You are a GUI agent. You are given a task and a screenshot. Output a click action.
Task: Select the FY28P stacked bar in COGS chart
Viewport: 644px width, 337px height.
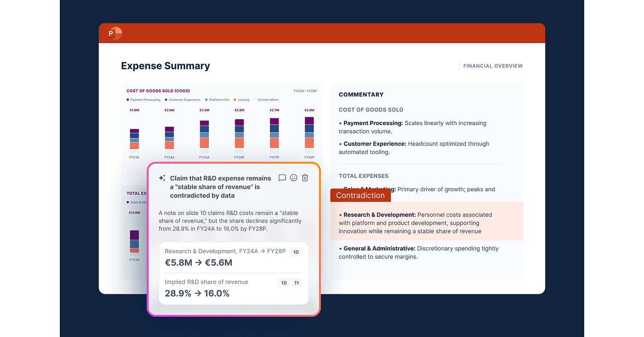coord(309,135)
